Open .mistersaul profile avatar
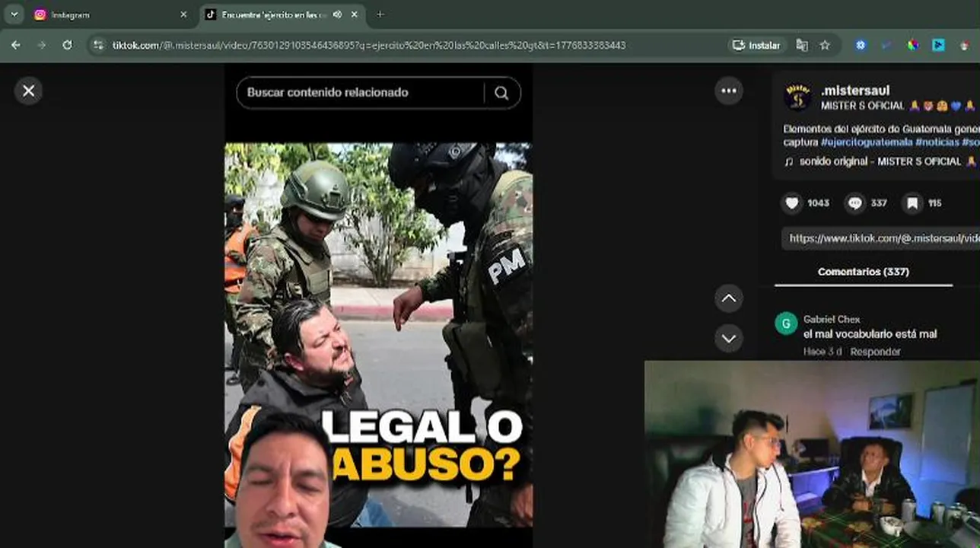The image size is (980, 548). (x=797, y=97)
